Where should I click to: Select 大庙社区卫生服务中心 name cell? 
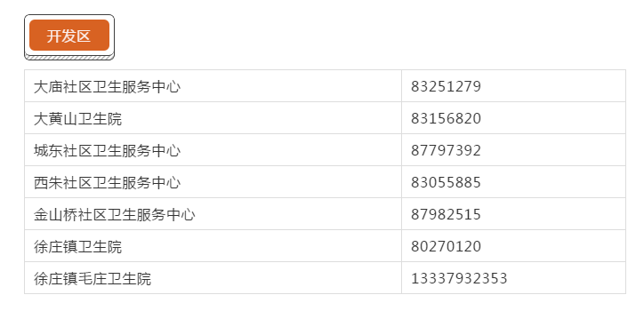pos(213,86)
